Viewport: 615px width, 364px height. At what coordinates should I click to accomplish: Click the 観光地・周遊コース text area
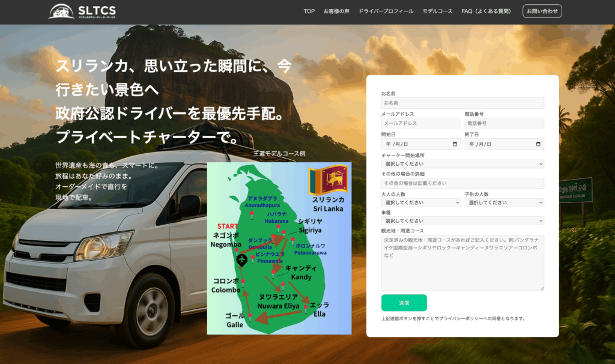[462, 262]
